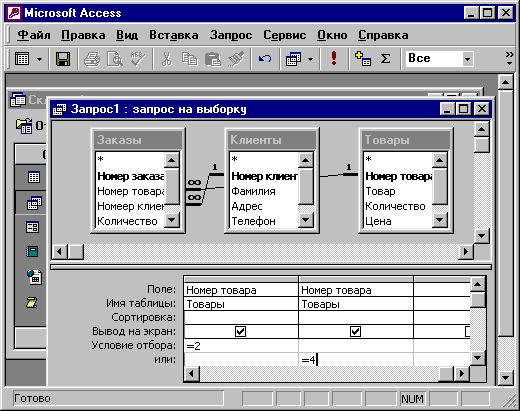Screen dimensions: 520x411
Task: Select Адрес field in the Клиенты table
Action: coord(247,206)
